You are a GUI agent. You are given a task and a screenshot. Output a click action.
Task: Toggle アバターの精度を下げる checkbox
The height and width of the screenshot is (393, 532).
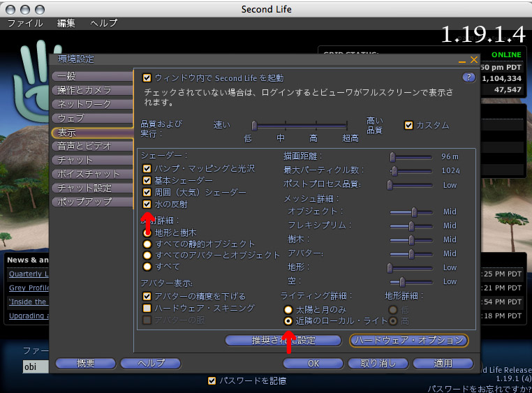(x=147, y=297)
